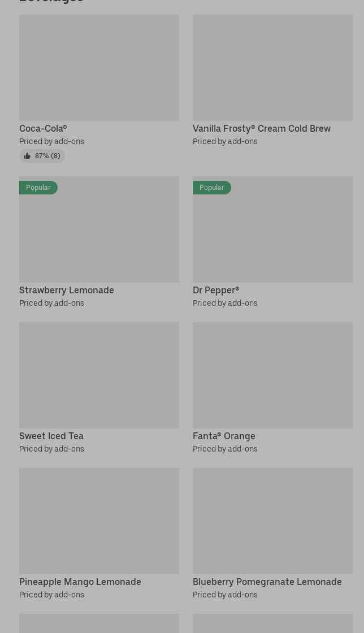Open the Coca-Cola item image
This screenshot has height=633, width=364.
coord(99,68)
